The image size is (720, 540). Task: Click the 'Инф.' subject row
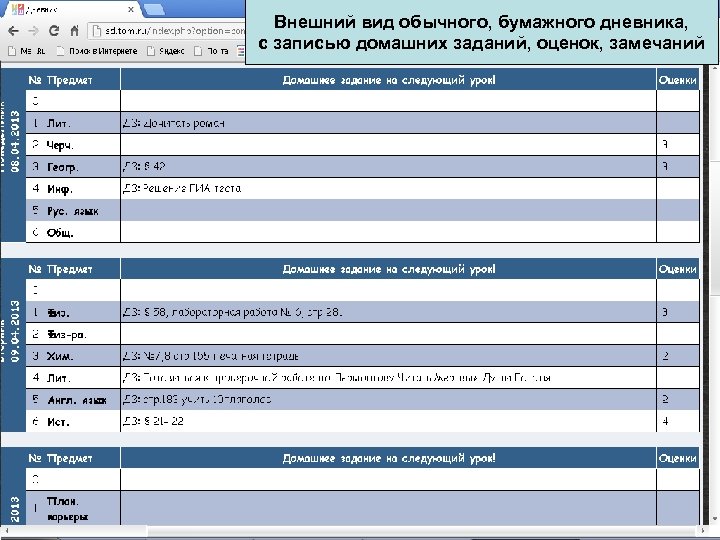[x=60, y=189]
